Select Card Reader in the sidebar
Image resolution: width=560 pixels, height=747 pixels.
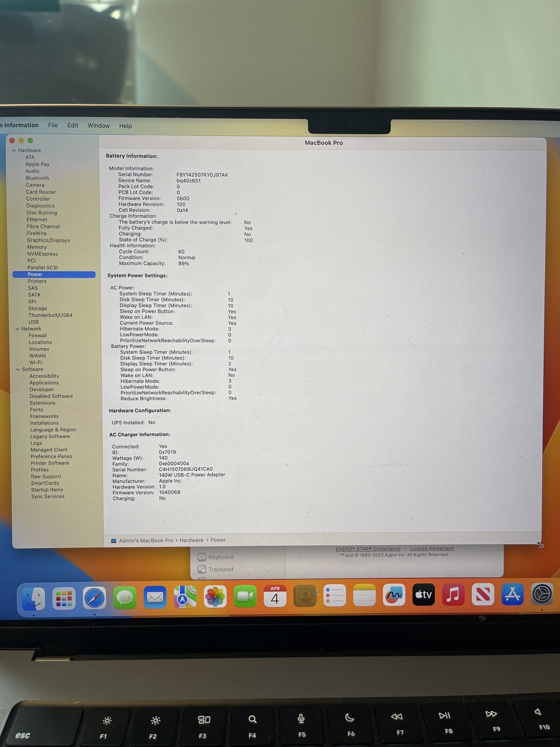pos(41,192)
